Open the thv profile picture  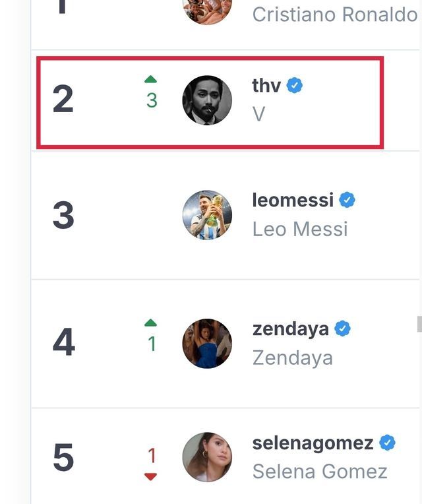(207, 100)
